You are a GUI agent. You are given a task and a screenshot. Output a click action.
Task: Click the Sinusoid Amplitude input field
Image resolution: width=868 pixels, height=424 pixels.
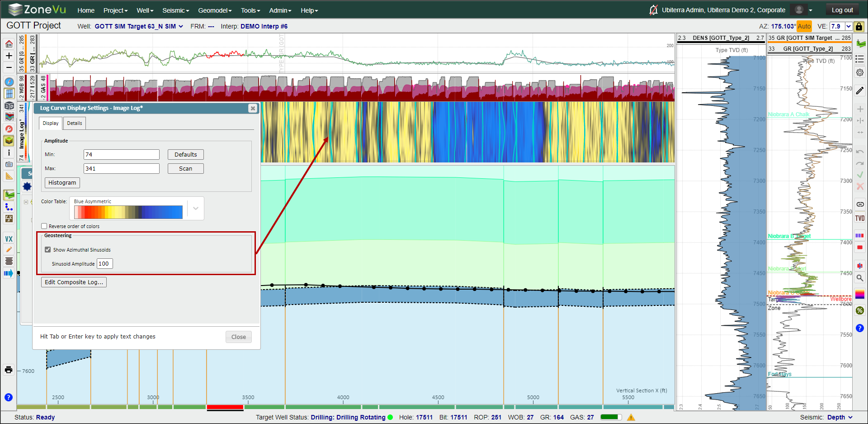coord(105,263)
